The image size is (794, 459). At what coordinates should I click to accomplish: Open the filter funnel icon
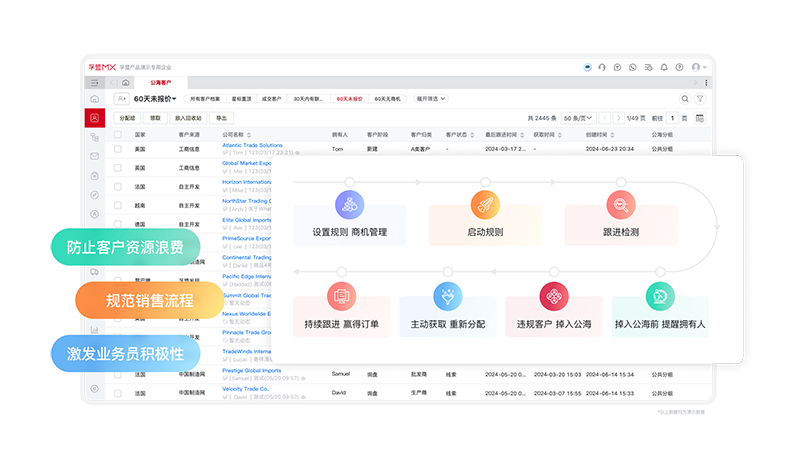(x=700, y=99)
